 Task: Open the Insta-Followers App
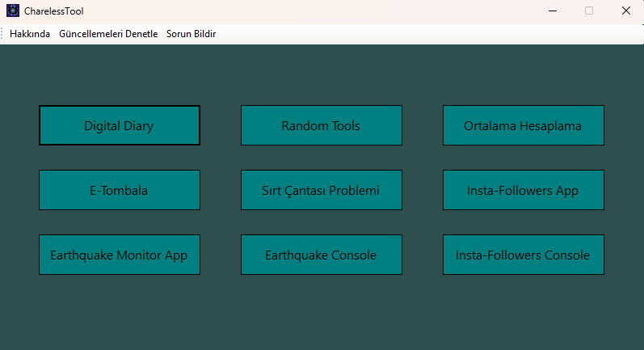[x=523, y=190]
